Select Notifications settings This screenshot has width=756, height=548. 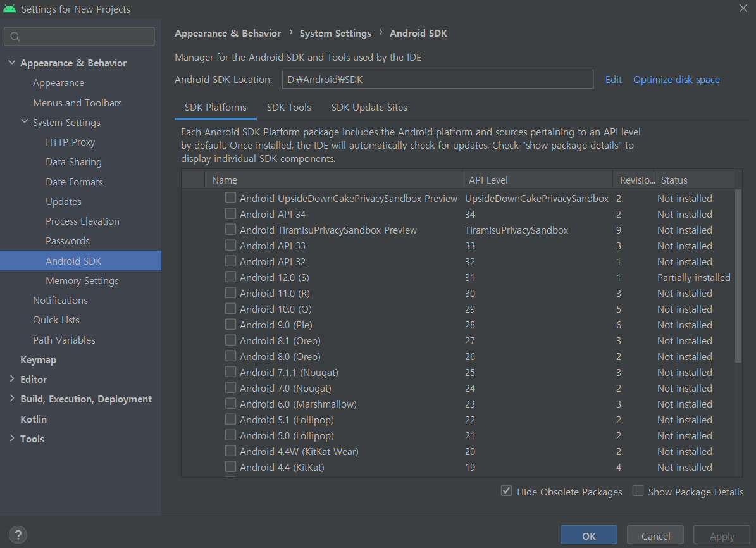pos(60,301)
